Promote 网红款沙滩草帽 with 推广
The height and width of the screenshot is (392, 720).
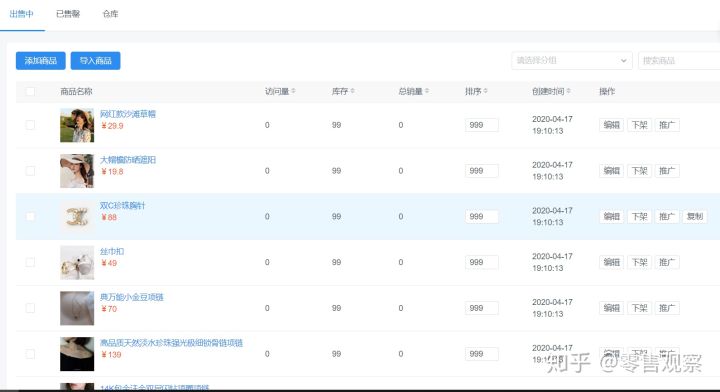click(x=667, y=125)
